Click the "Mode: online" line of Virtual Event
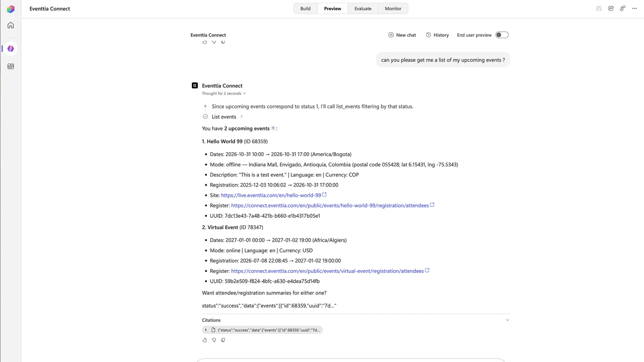Screen dimensions: 644x362 pyautogui.click(x=261, y=251)
